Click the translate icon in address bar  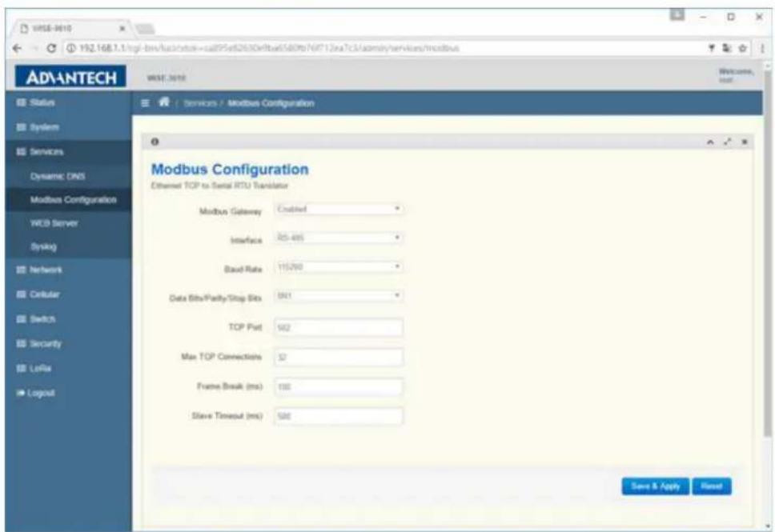coord(727,49)
